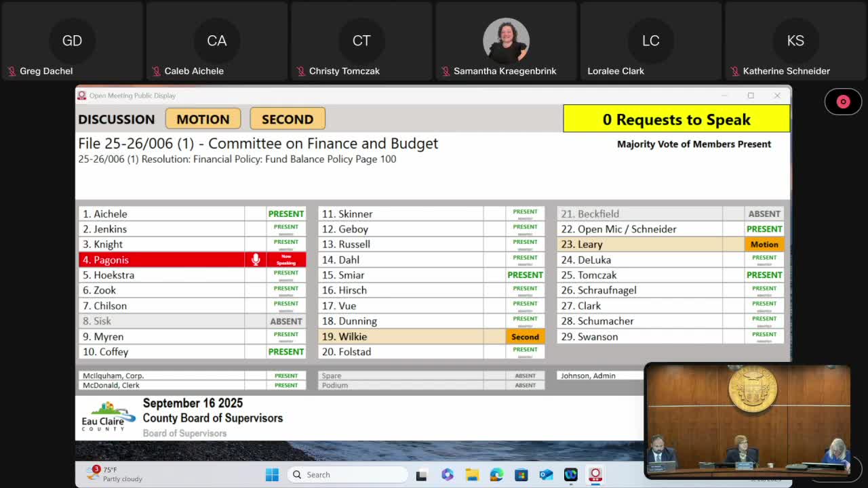868x488 pixels.
Task: Click the SECOND button
Action: (288, 119)
